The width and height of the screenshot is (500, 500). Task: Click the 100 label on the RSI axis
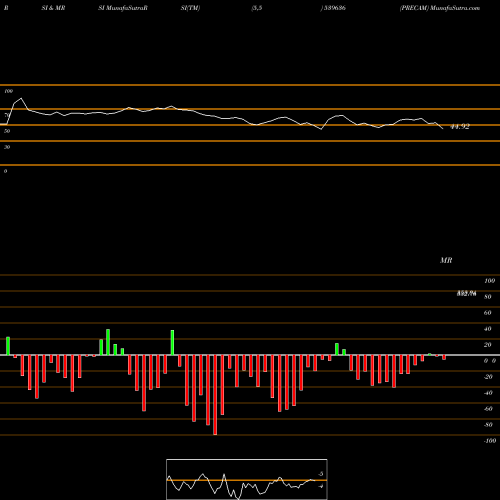pyautogui.click(x=9, y=91)
